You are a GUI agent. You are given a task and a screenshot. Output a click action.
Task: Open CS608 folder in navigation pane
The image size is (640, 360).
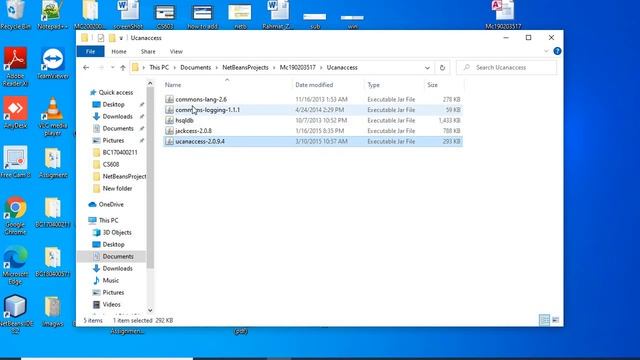click(111, 164)
